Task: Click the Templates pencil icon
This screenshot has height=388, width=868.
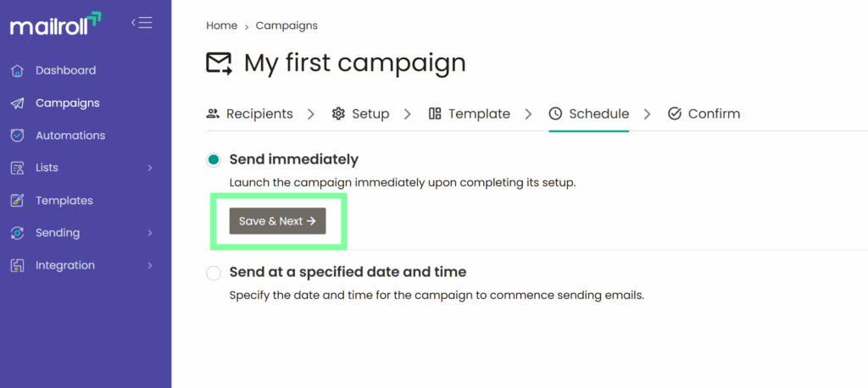Action: (17, 201)
